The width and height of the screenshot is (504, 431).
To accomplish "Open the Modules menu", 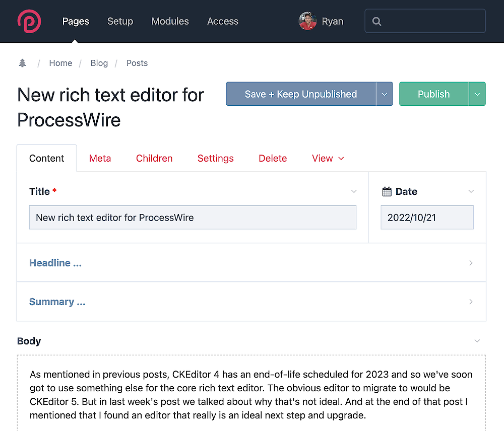I will point(170,21).
